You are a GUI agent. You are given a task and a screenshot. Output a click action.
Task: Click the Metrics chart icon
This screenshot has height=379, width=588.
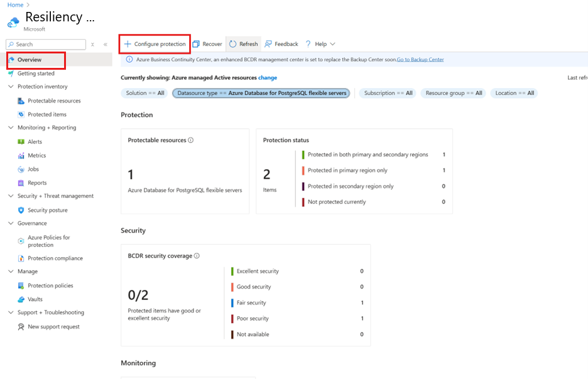click(x=21, y=155)
